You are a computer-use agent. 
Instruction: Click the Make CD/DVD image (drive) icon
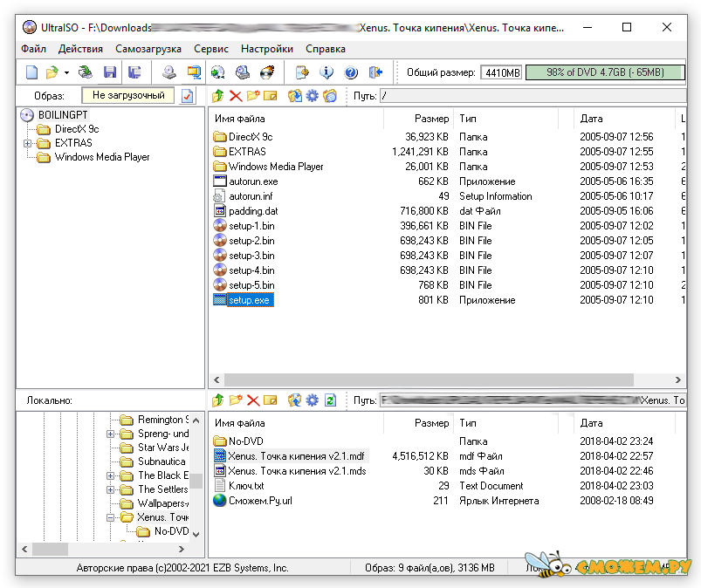click(x=169, y=72)
